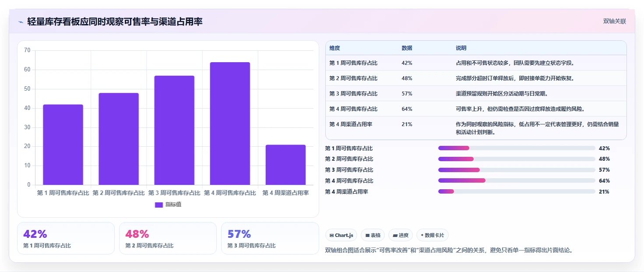Click the 21% progress bar for 渠道占用率
The height and width of the screenshot is (272, 644).
[x=517, y=191]
